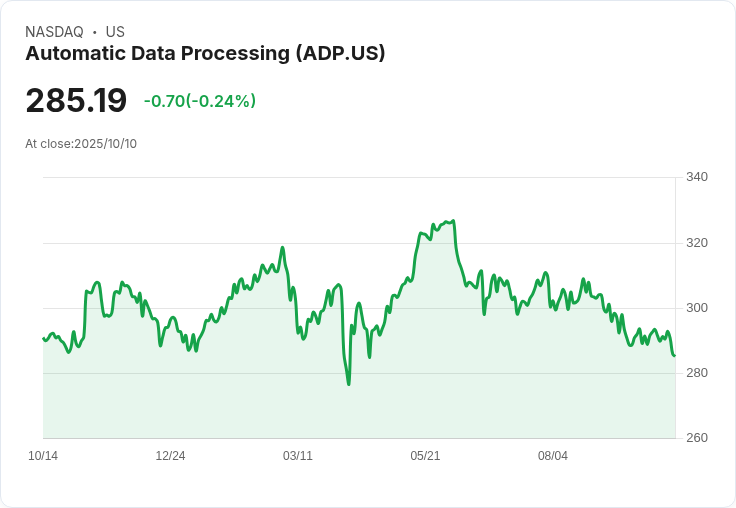Click the US market label
This screenshot has width=736, height=508.
coord(115,32)
